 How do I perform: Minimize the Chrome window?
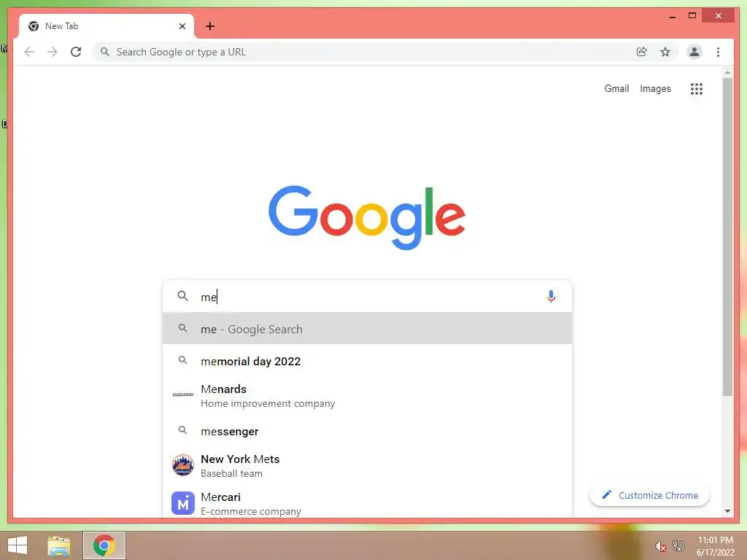[672, 16]
